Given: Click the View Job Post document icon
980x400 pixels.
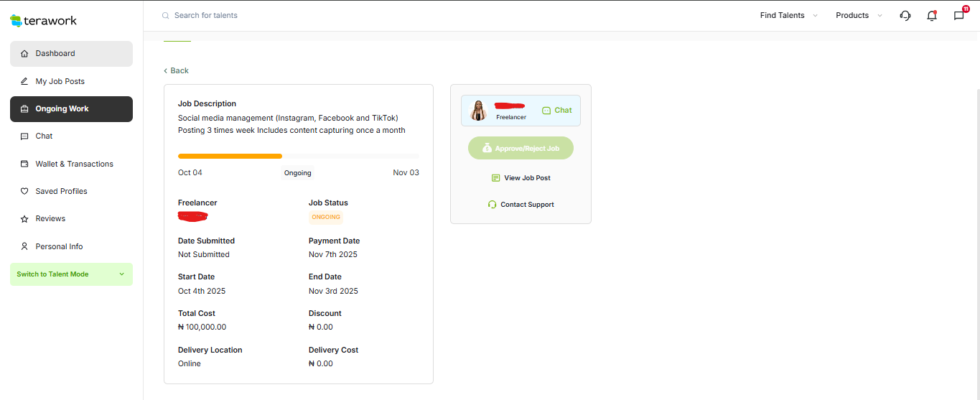Looking at the screenshot, I should point(495,178).
